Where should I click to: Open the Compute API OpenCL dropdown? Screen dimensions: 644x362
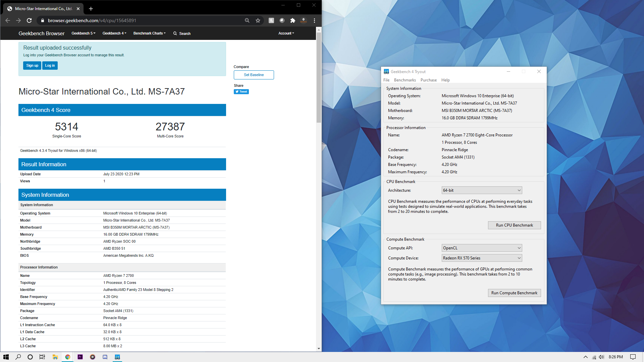click(482, 248)
